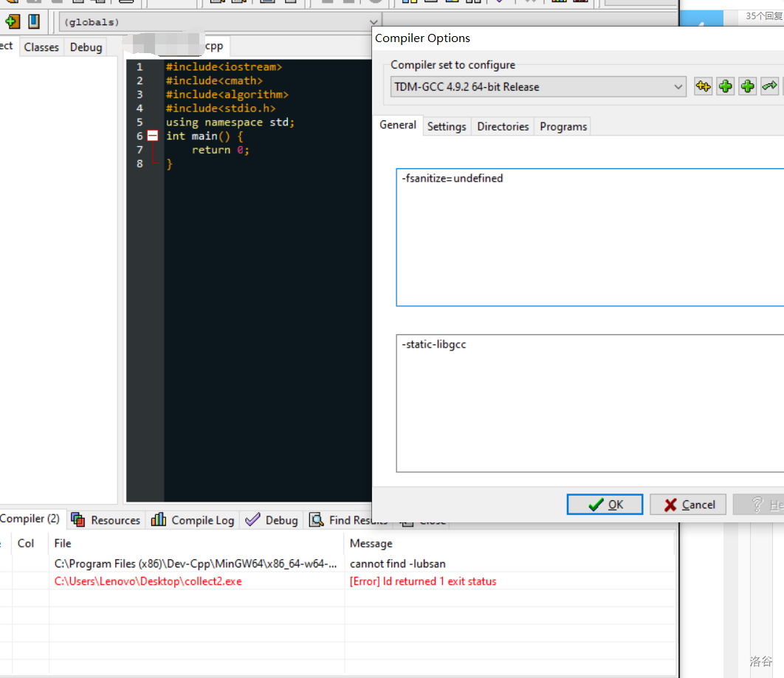Select the Compiler (2) bottom tab
Image resolution: width=784 pixels, height=678 pixels.
point(30,519)
